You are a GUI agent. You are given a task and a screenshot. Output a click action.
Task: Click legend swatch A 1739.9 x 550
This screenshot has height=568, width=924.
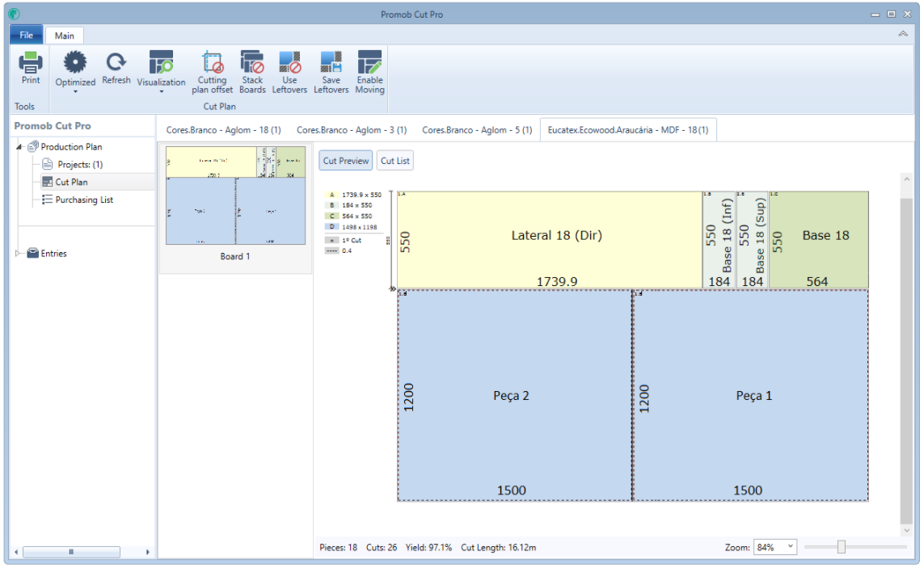pos(331,195)
